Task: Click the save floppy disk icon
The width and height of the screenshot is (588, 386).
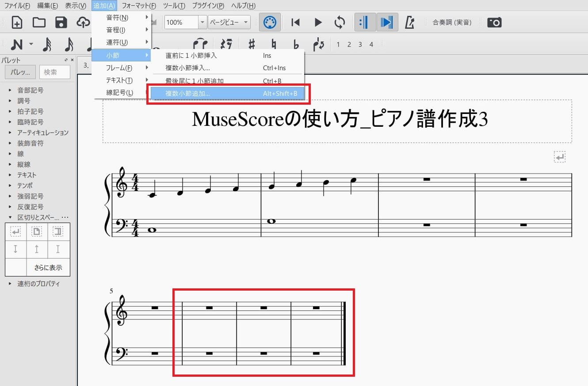Action: [61, 23]
